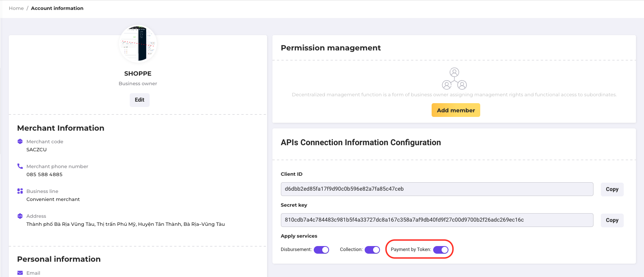The image size is (644, 277).
Task: Toggle the Disbursement service switch
Action: pos(321,250)
